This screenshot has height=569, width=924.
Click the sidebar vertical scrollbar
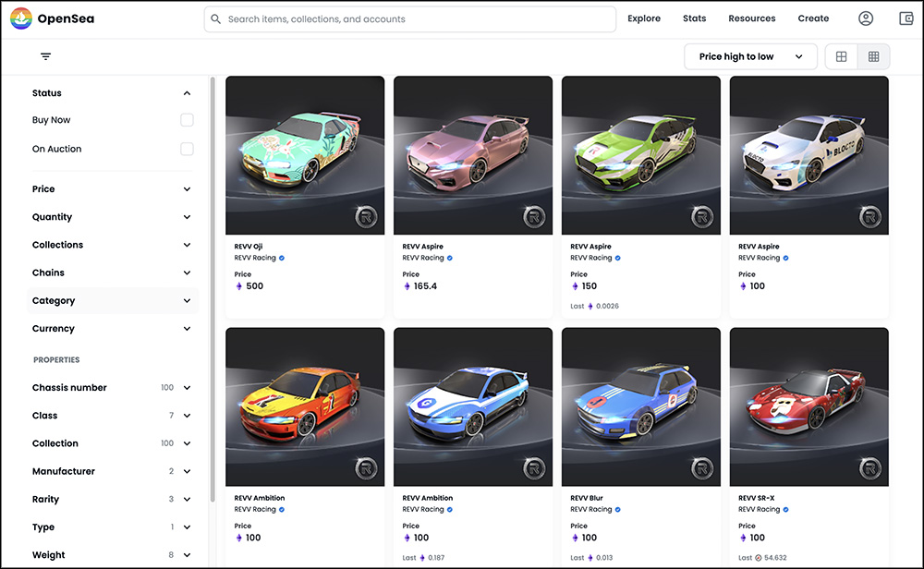[213, 288]
